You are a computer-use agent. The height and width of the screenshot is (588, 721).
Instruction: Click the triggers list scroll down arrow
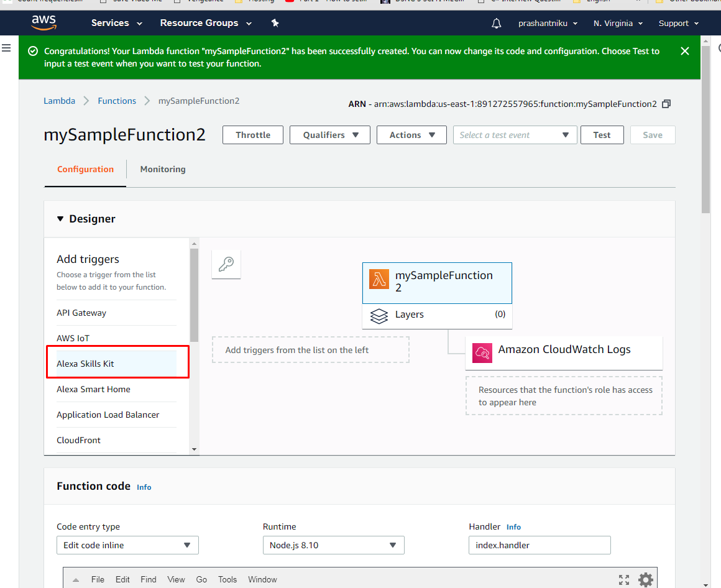pyautogui.click(x=194, y=449)
